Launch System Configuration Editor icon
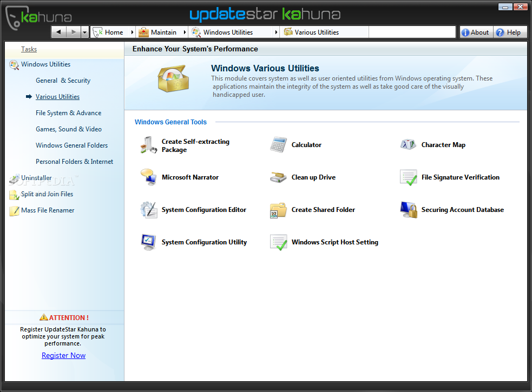This screenshot has width=532, height=392. click(x=149, y=210)
